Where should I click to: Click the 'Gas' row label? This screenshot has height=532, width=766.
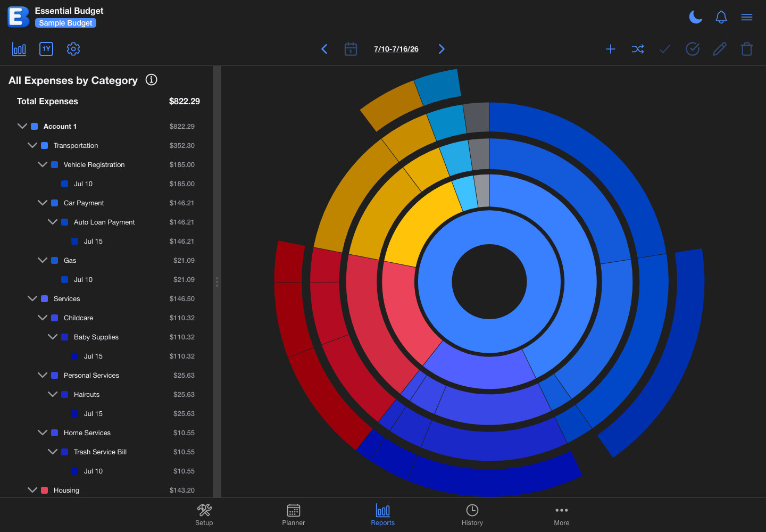70,260
